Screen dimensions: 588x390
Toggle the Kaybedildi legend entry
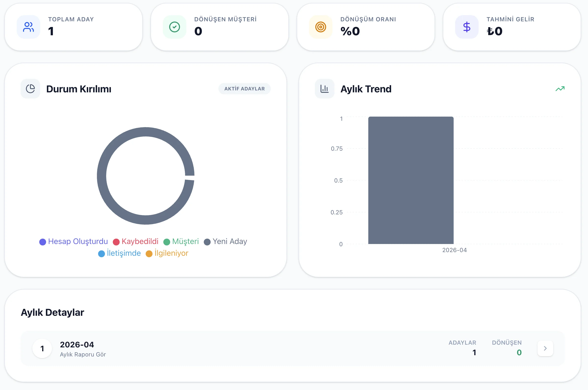[136, 241]
